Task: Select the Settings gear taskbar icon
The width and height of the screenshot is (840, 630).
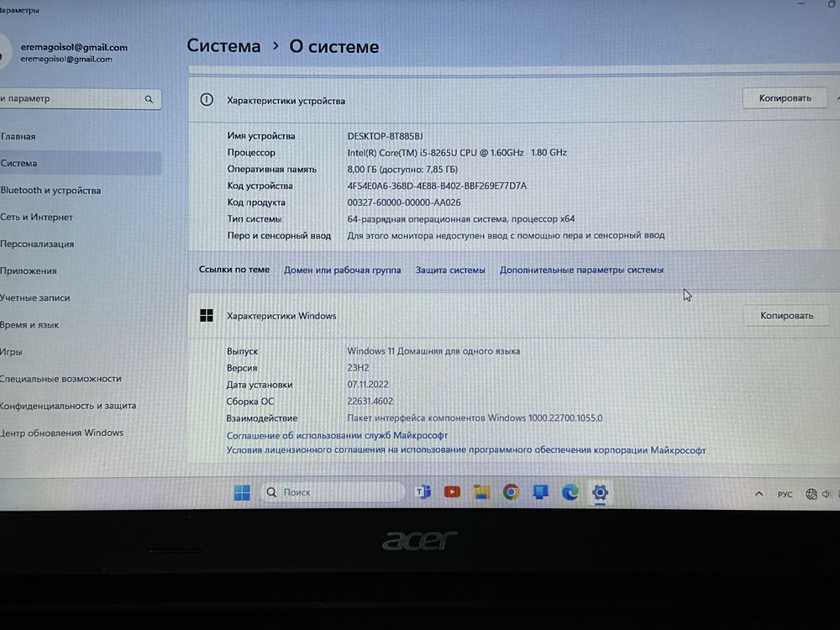Action: [x=600, y=491]
